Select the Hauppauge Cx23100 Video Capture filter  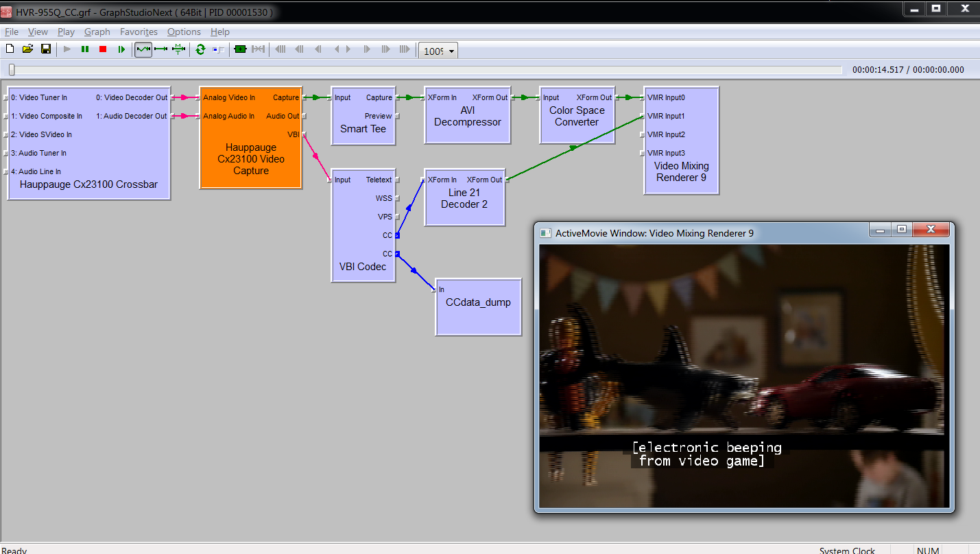[x=250, y=159]
